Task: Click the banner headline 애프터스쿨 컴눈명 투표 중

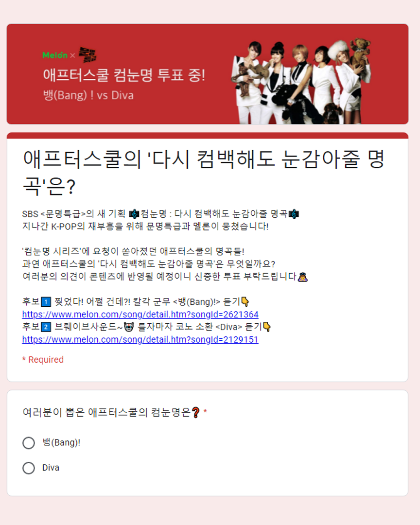Action: tap(124, 75)
